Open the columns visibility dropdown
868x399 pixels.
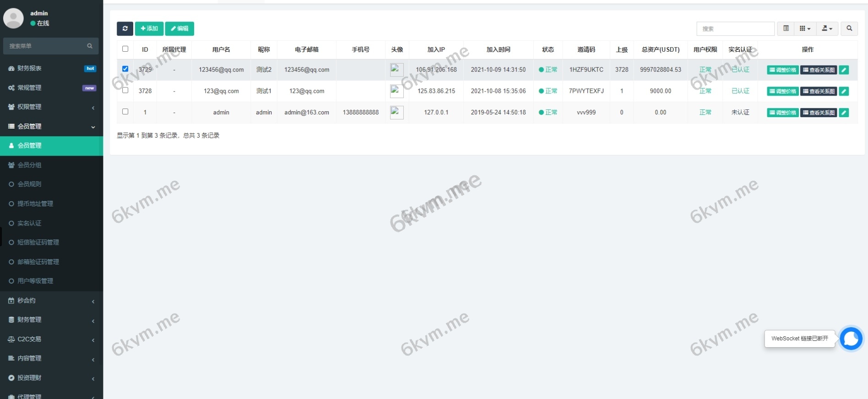click(x=805, y=28)
